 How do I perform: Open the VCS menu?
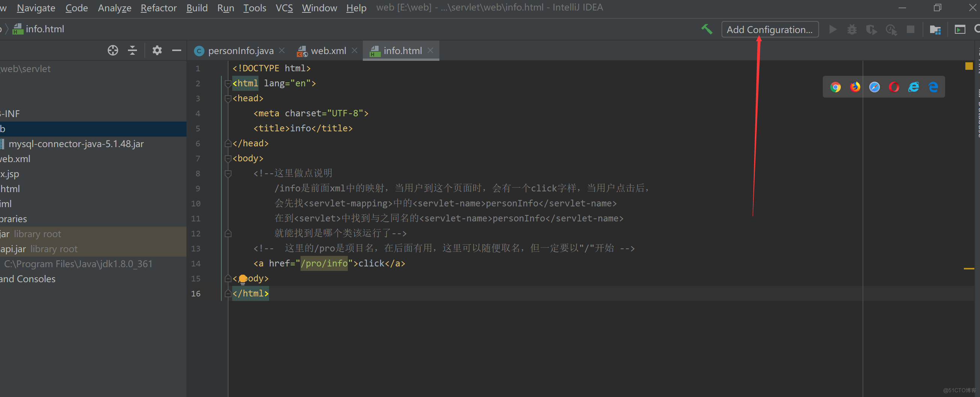click(284, 8)
